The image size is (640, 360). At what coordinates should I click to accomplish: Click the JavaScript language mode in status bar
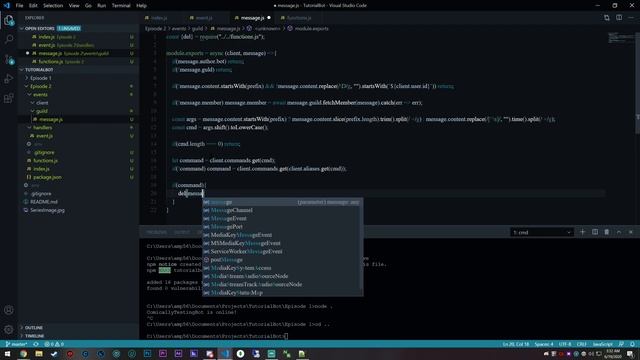(602, 344)
